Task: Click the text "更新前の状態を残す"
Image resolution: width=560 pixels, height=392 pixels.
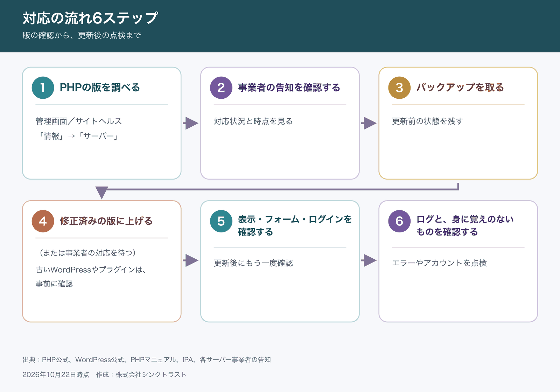Action: coord(427,121)
